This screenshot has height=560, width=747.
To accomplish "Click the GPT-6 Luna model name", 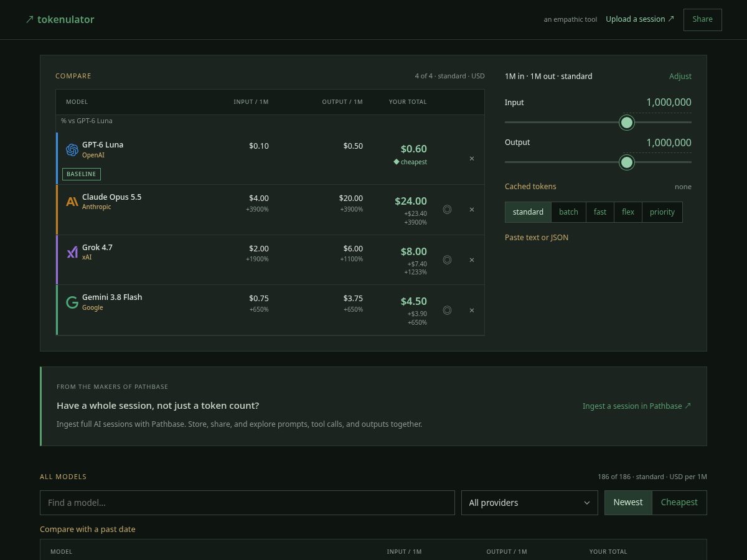I will click(x=103, y=145).
